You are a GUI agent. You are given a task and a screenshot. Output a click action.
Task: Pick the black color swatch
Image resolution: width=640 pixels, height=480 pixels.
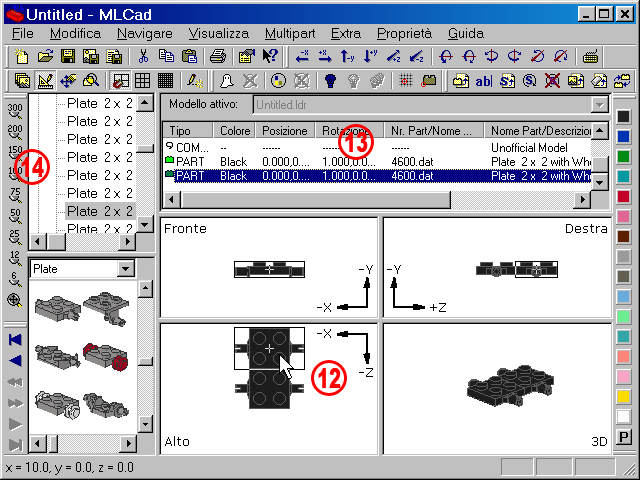(x=623, y=116)
